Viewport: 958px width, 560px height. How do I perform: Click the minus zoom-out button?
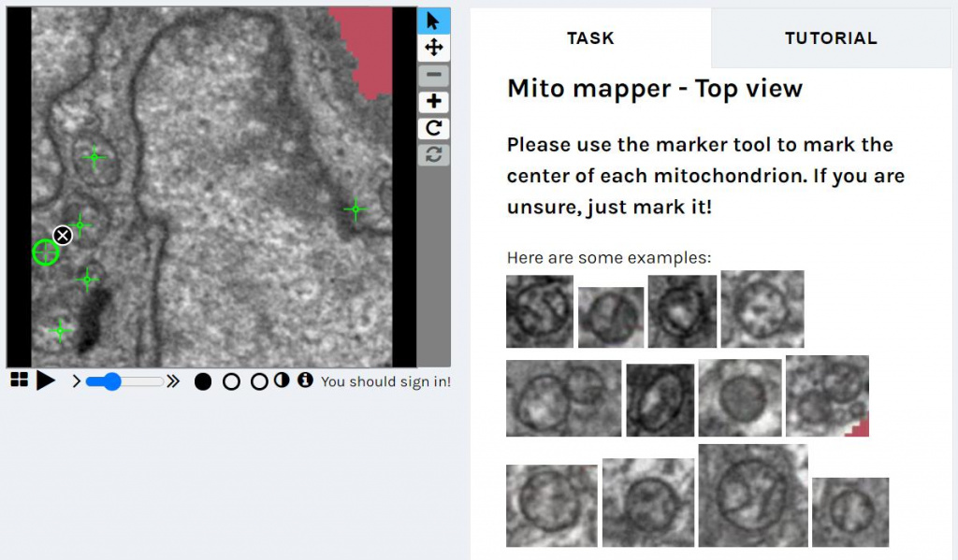point(433,76)
